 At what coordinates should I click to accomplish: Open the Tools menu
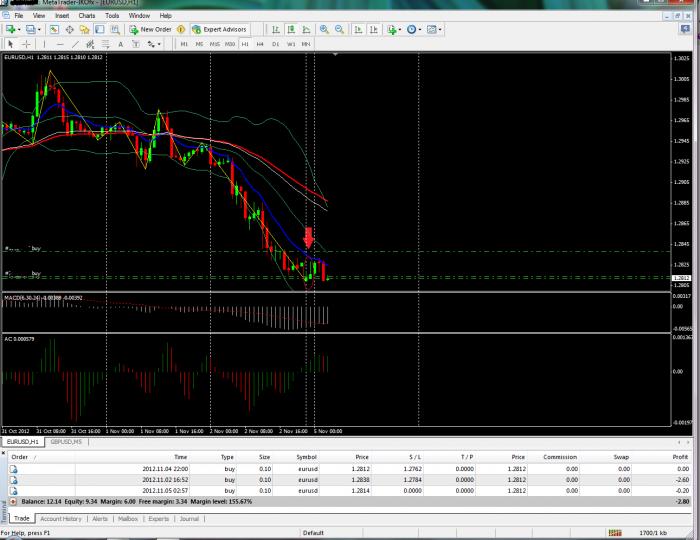coord(112,16)
